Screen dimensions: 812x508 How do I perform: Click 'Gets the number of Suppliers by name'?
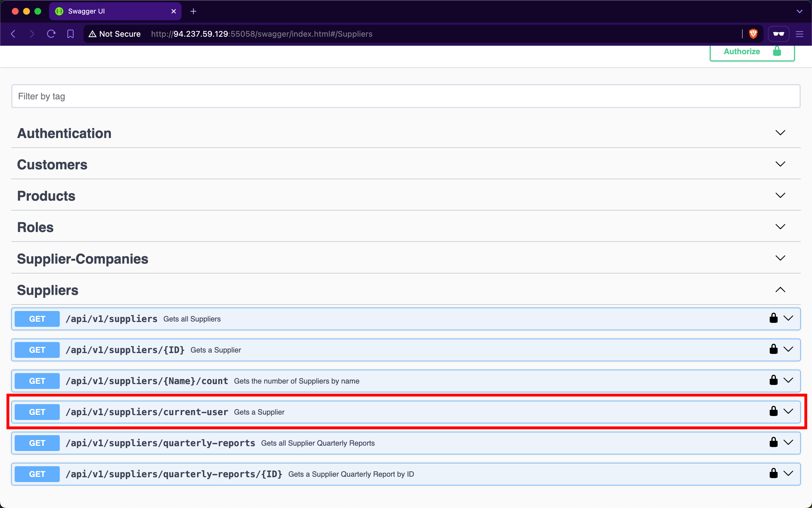[297, 381]
